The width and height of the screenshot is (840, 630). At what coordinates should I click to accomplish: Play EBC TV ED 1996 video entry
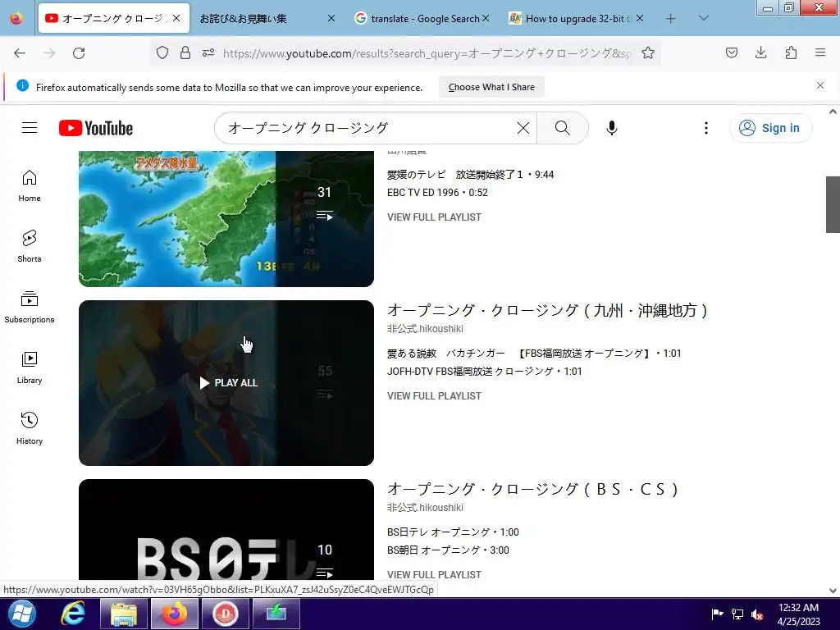tap(437, 192)
